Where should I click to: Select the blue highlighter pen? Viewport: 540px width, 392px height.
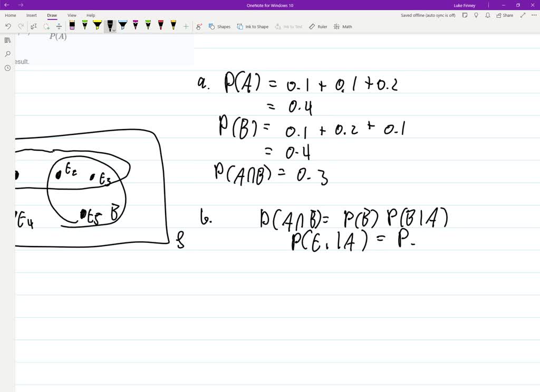(122, 24)
